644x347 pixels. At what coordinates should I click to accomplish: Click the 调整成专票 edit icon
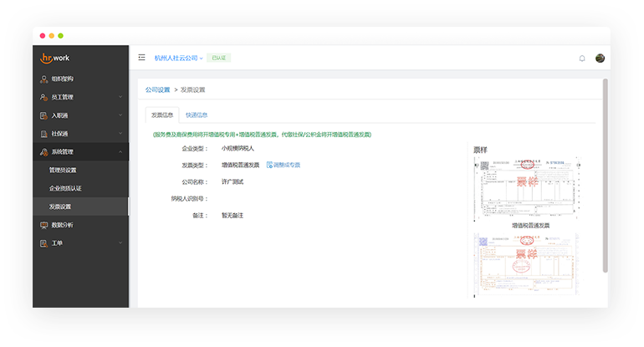click(x=269, y=165)
